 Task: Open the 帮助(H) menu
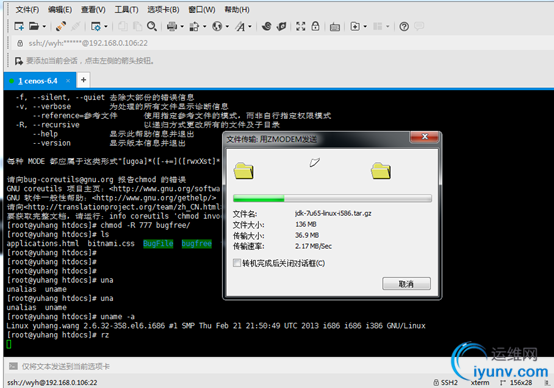pos(237,10)
